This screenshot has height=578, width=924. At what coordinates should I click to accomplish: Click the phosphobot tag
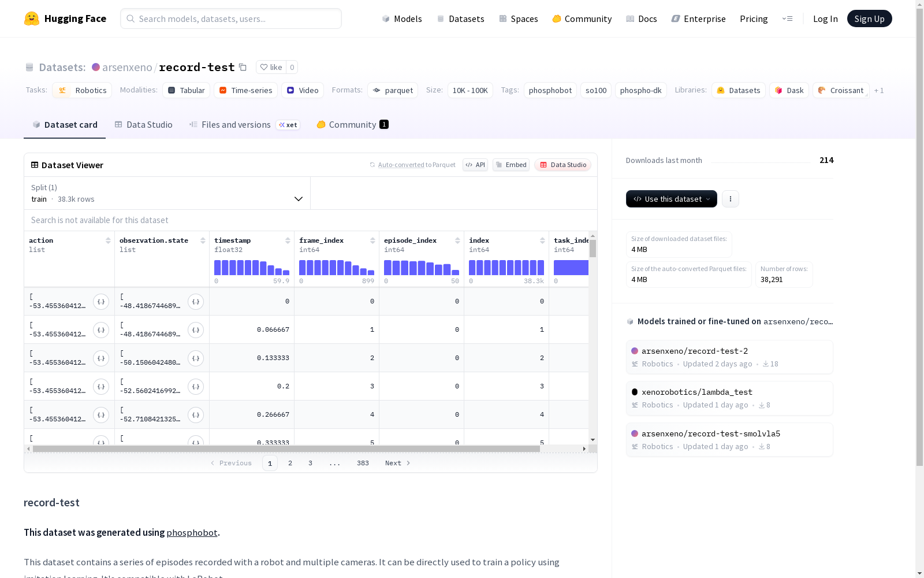click(x=550, y=90)
